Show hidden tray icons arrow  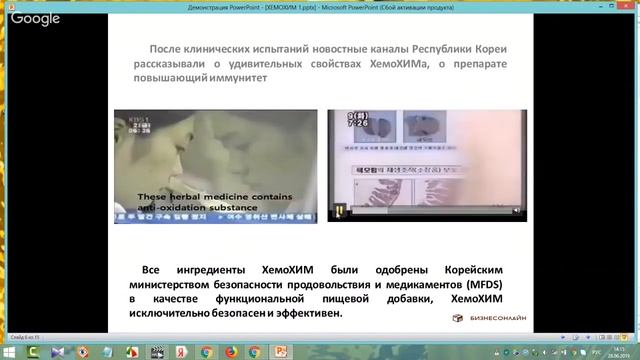544,353
